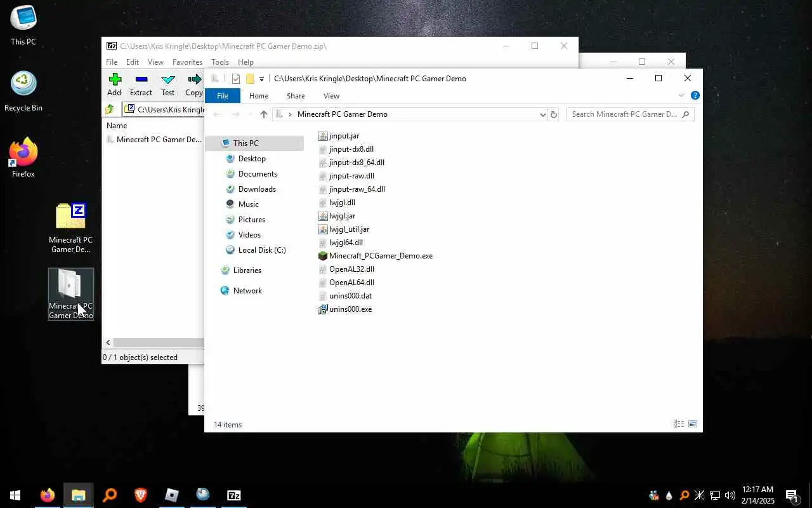The width and height of the screenshot is (812, 508).
Task: Open the 7-Zip View menu
Action: click(155, 62)
